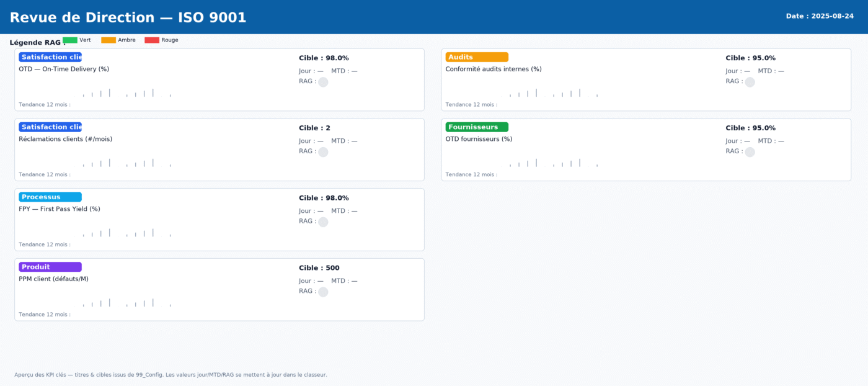Click the OTD fournisseurs RAG status circle
The height and width of the screenshot is (386, 868).
point(750,152)
